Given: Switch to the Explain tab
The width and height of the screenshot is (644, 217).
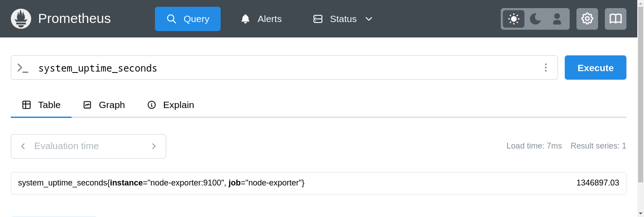Looking at the screenshot, I should click(171, 105).
